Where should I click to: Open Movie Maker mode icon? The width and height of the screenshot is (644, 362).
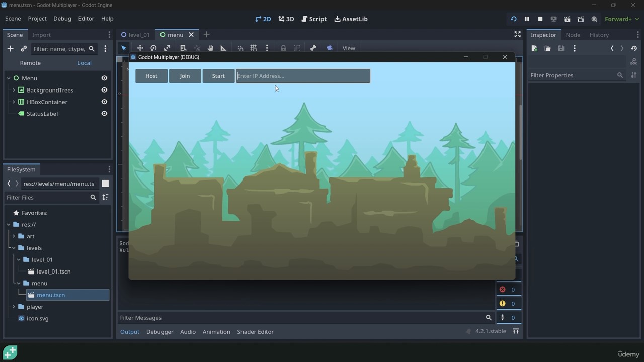pyautogui.click(x=594, y=19)
